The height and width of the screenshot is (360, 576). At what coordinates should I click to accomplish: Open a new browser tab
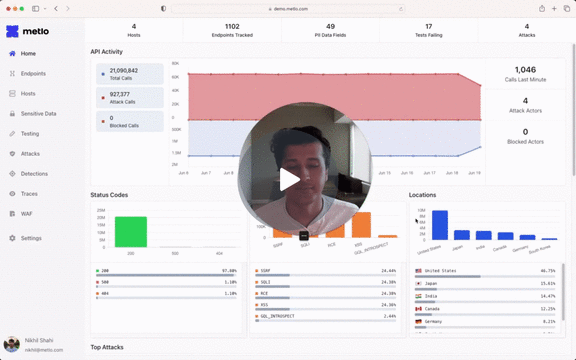(554, 8)
